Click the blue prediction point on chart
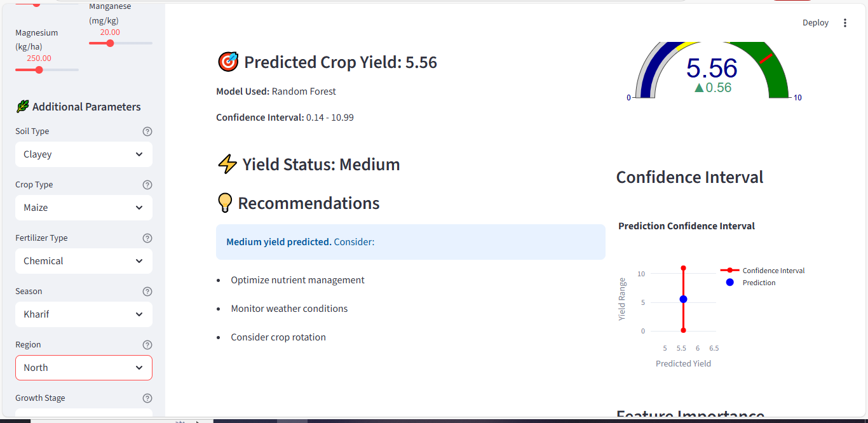 coord(683,299)
